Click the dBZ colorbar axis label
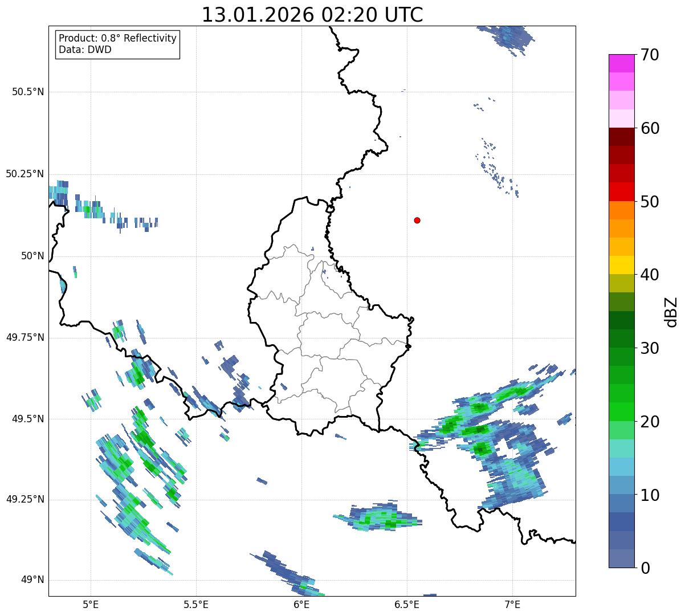 pos(671,312)
